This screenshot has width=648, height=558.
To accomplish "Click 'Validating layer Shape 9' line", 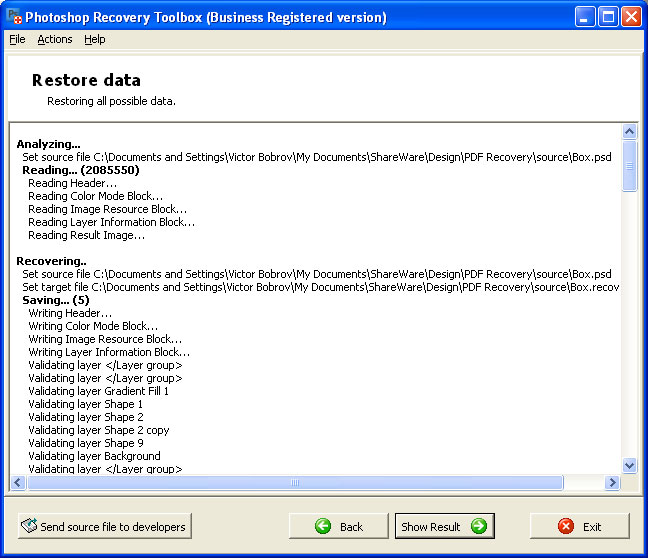I will [x=86, y=443].
